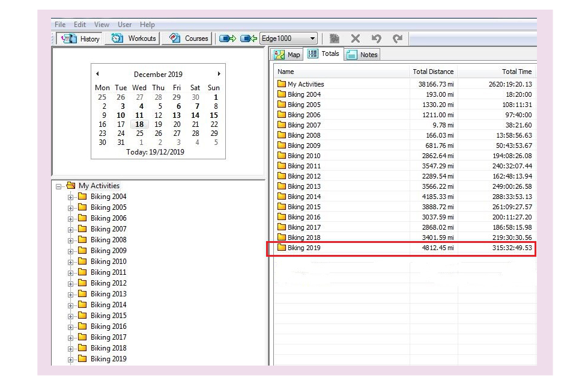Open the Edge1000 device dropdown
The width and height of the screenshot is (588, 383).
click(x=310, y=38)
